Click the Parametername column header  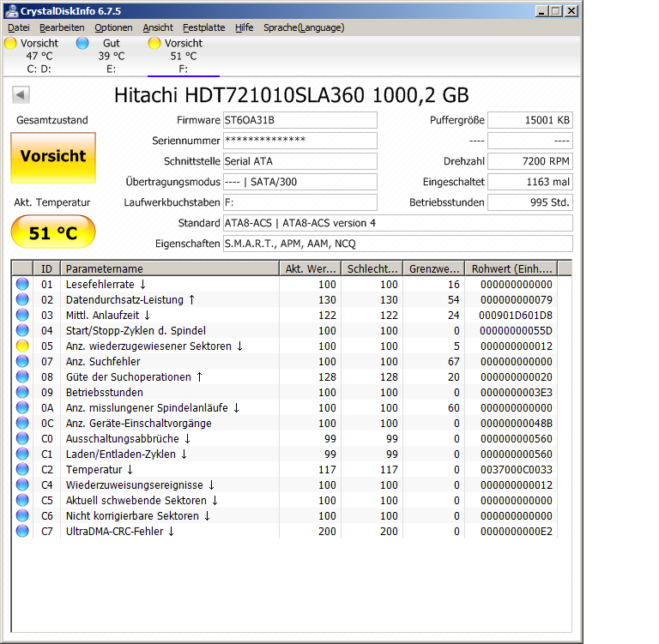[x=170, y=269]
